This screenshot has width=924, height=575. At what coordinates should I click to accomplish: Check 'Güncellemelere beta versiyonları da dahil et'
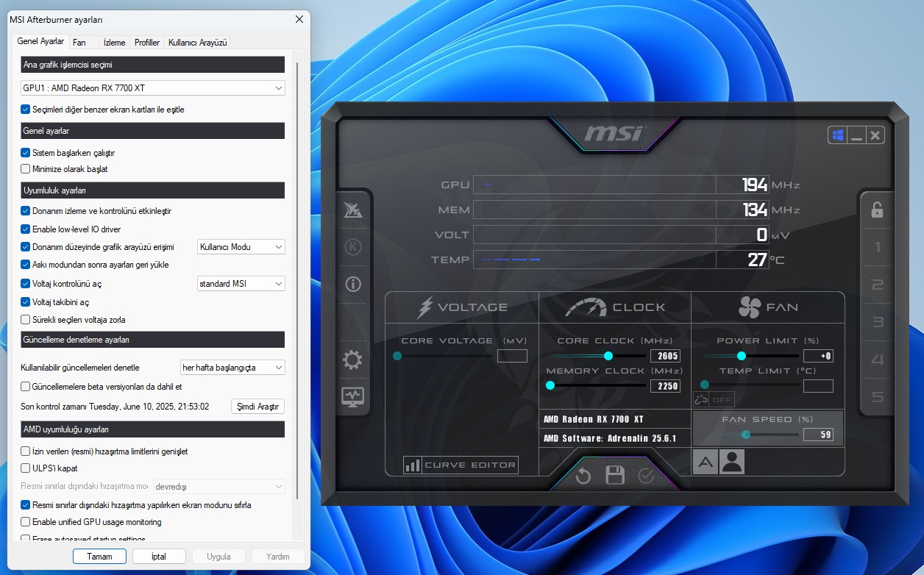pos(26,387)
